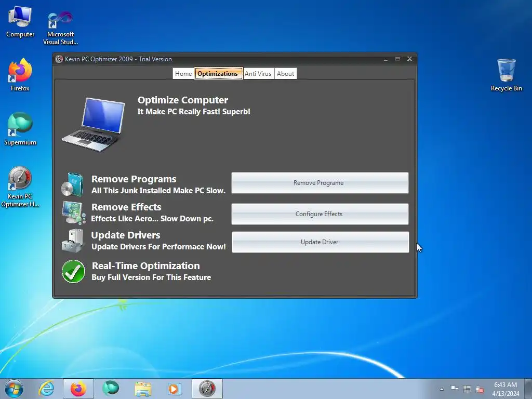
Task: Click the 'Remove Programs' heading
Action: [x=134, y=179]
